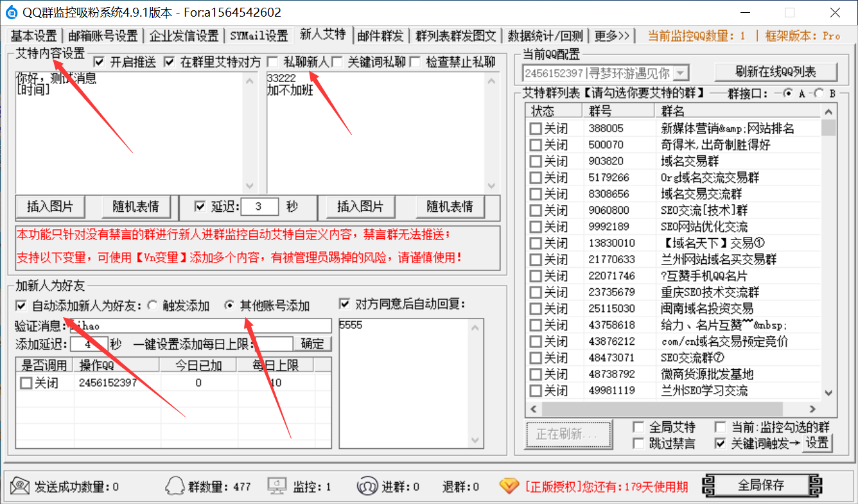Check the box for group 388005
The width and height of the screenshot is (858, 504).
click(535, 128)
